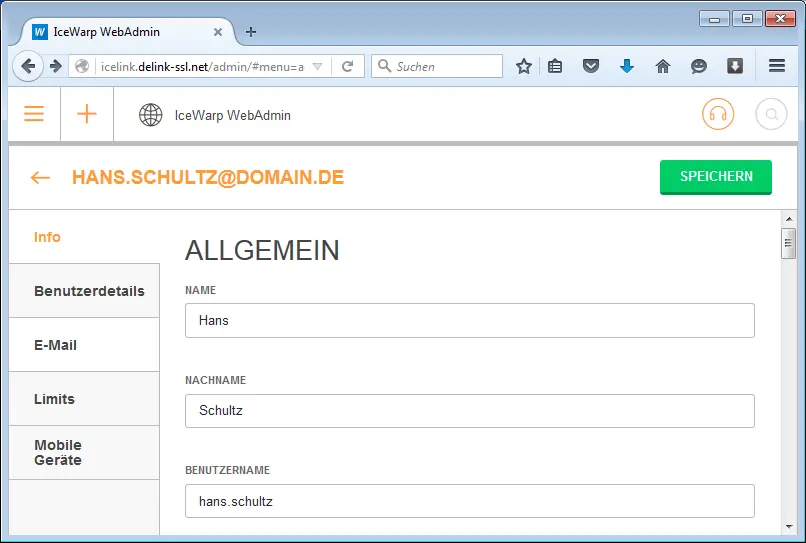Click the round search icon in WebAdmin header
Screen dimensions: 806x543
[x=771, y=114]
